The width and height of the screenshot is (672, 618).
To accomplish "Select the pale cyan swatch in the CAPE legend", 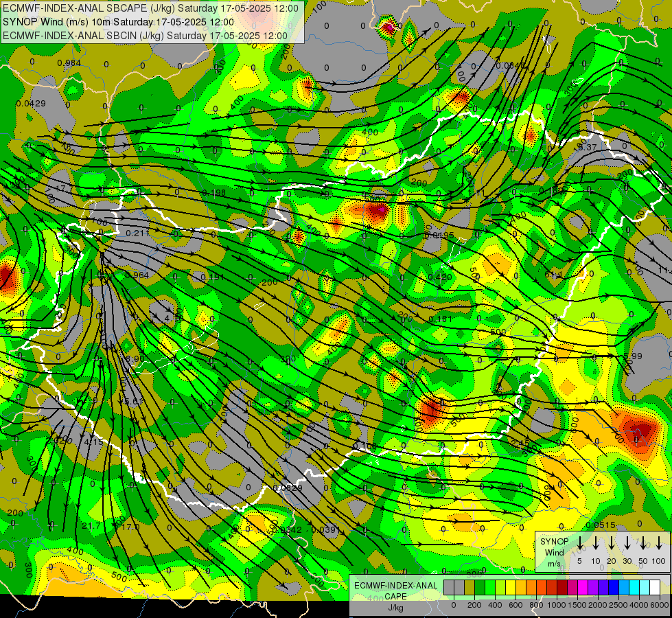I will click(644, 588).
